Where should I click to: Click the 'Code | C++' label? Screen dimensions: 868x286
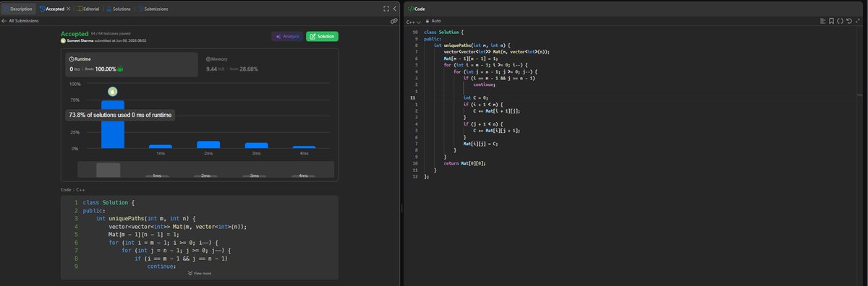click(x=72, y=189)
